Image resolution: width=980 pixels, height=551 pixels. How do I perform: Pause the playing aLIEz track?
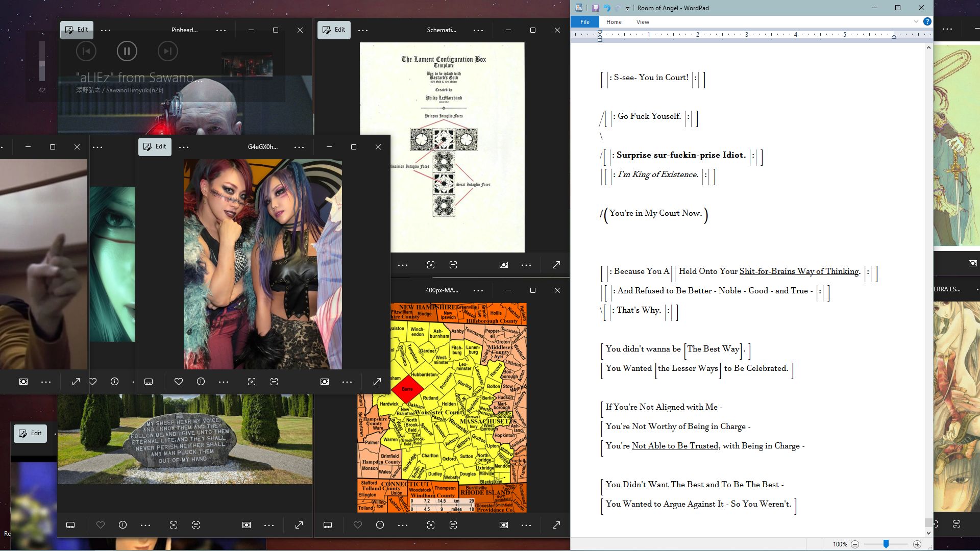[127, 51]
